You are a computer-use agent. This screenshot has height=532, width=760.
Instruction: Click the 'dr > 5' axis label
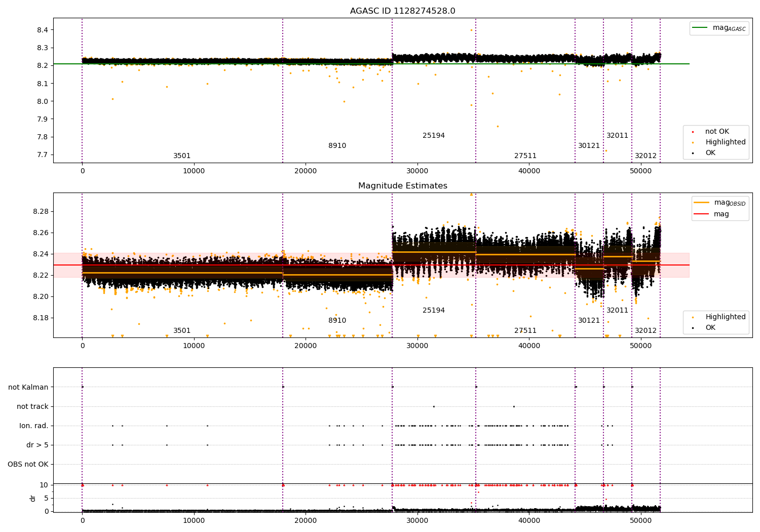[37, 445]
